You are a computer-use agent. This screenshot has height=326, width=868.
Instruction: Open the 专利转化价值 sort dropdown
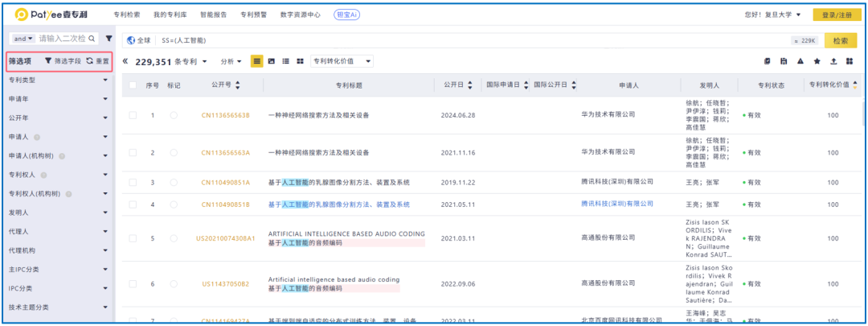342,61
